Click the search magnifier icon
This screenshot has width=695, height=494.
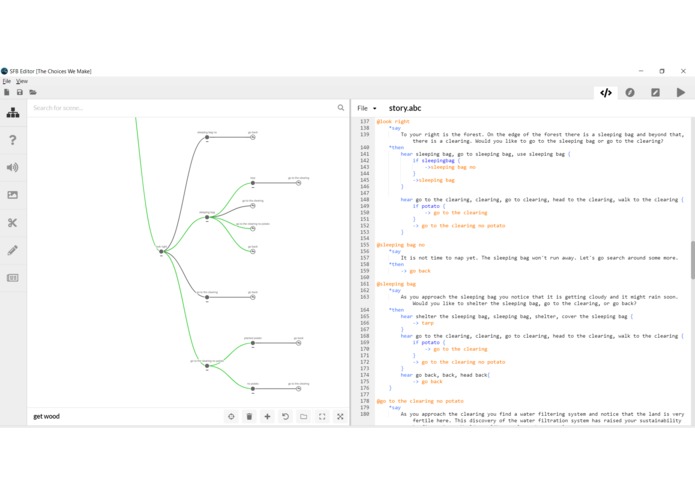point(341,108)
